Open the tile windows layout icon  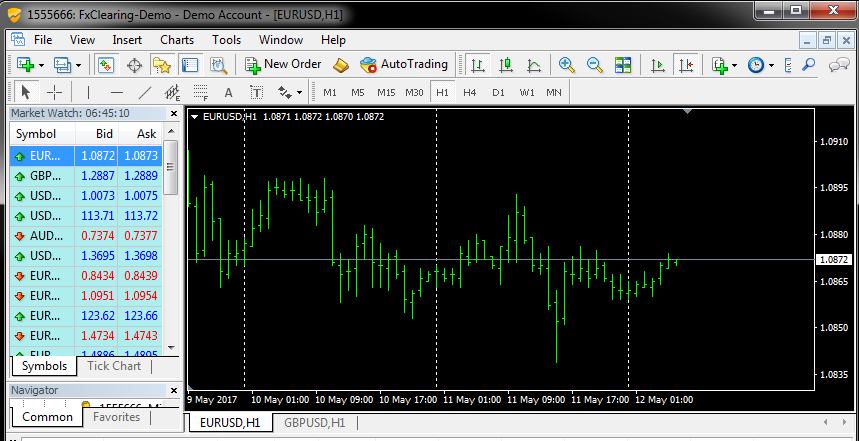point(623,65)
